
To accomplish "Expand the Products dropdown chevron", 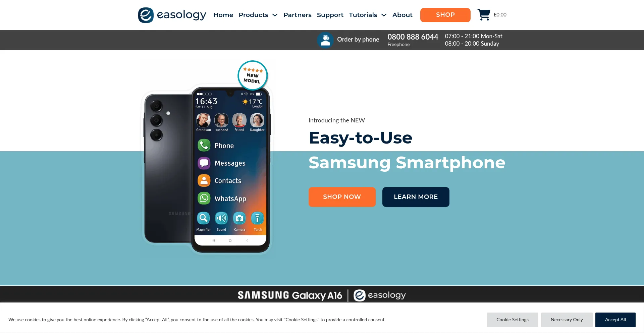I will click(275, 15).
